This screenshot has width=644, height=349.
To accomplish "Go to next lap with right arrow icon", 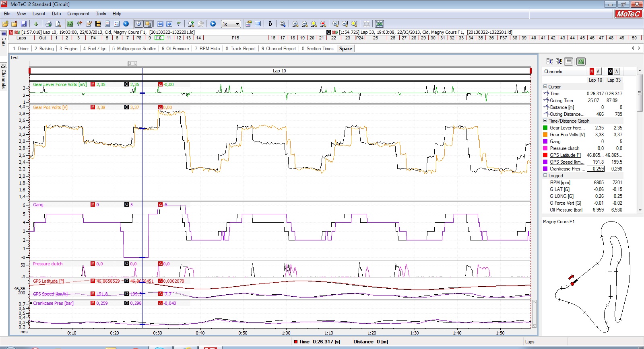I will click(x=169, y=24).
